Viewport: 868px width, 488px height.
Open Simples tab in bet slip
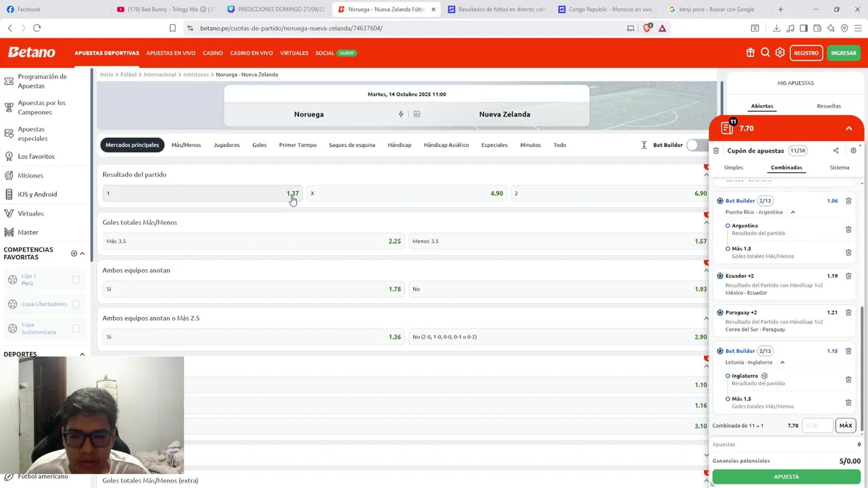733,167
